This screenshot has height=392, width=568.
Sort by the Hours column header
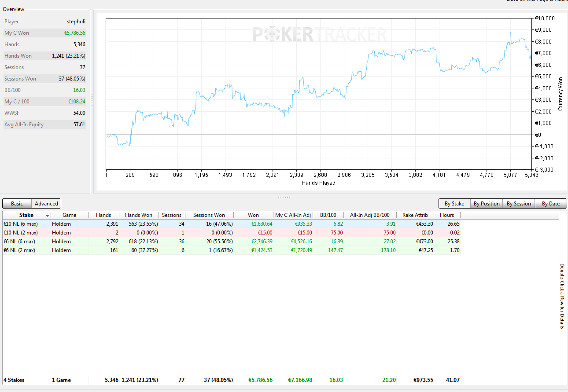tap(447, 215)
